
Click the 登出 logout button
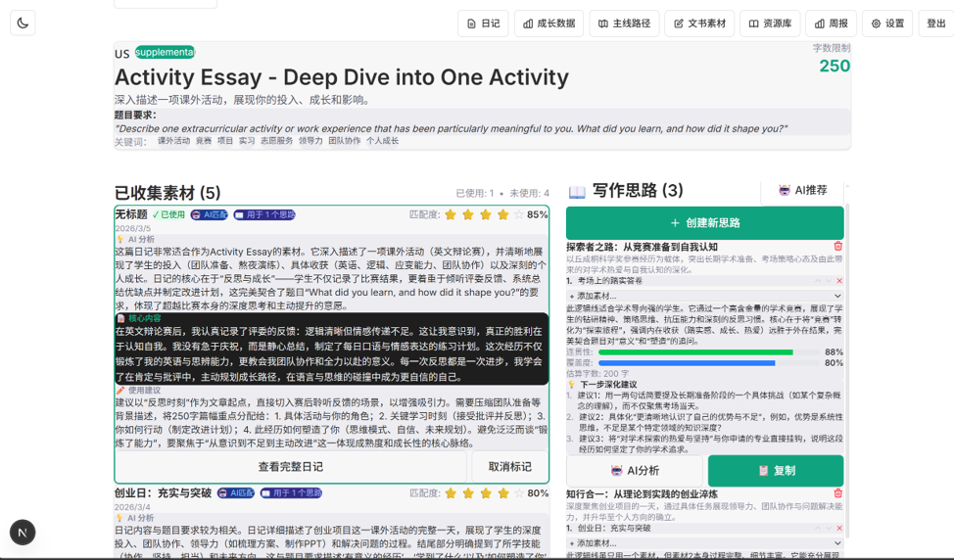pyautogui.click(x=936, y=23)
